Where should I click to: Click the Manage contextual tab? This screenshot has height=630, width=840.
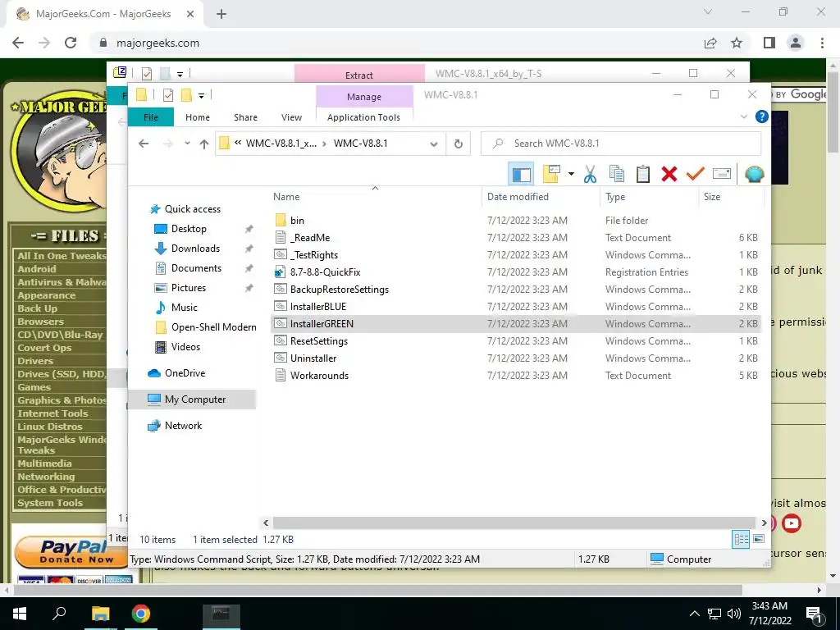pyautogui.click(x=363, y=97)
